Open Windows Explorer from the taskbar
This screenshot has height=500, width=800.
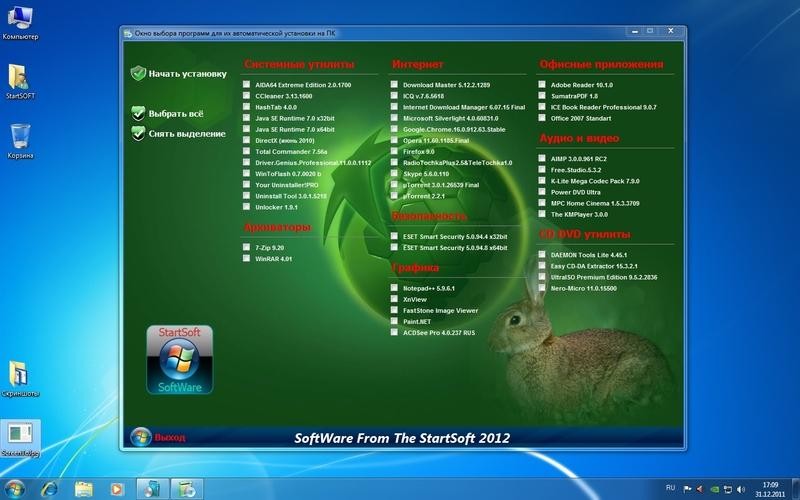[84, 489]
